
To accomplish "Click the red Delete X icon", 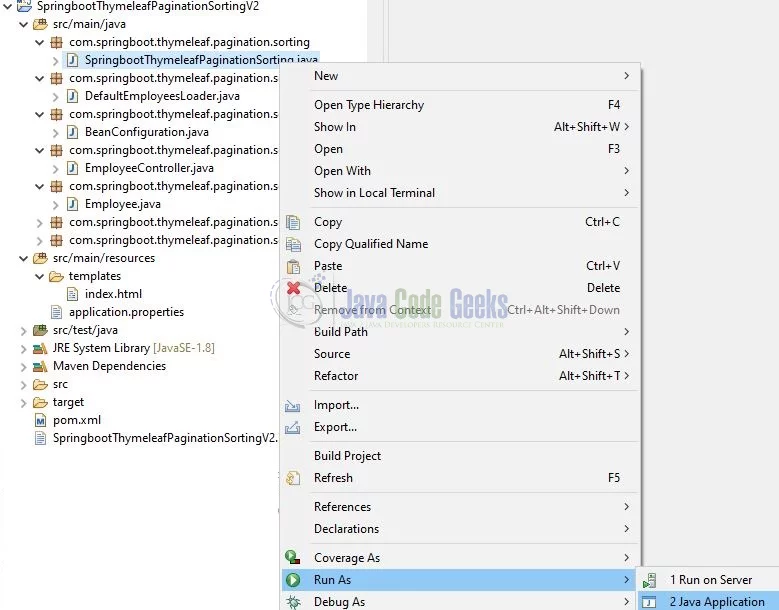I will [x=293, y=288].
